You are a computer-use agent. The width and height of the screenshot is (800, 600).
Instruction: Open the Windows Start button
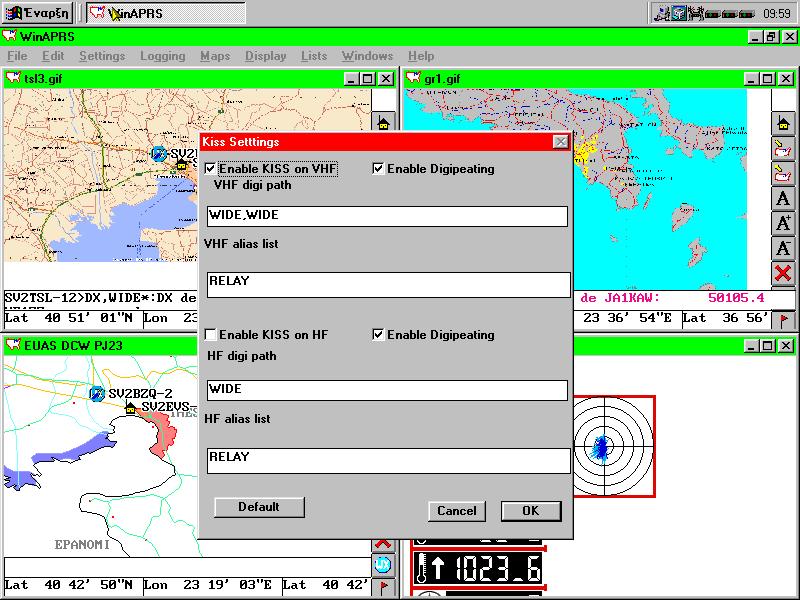(37, 13)
